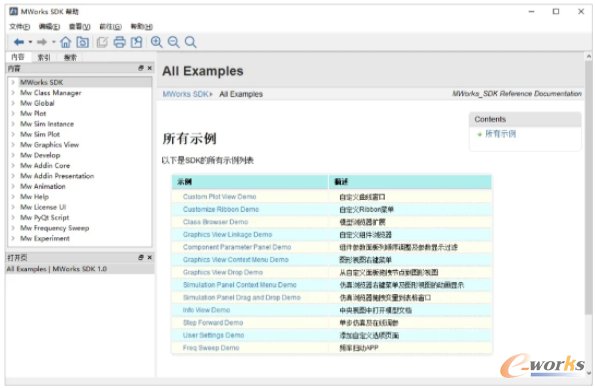Select All Examples | MWorks SDK 1.0 page
This screenshot has width=595, height=388.
pos(80,269)
